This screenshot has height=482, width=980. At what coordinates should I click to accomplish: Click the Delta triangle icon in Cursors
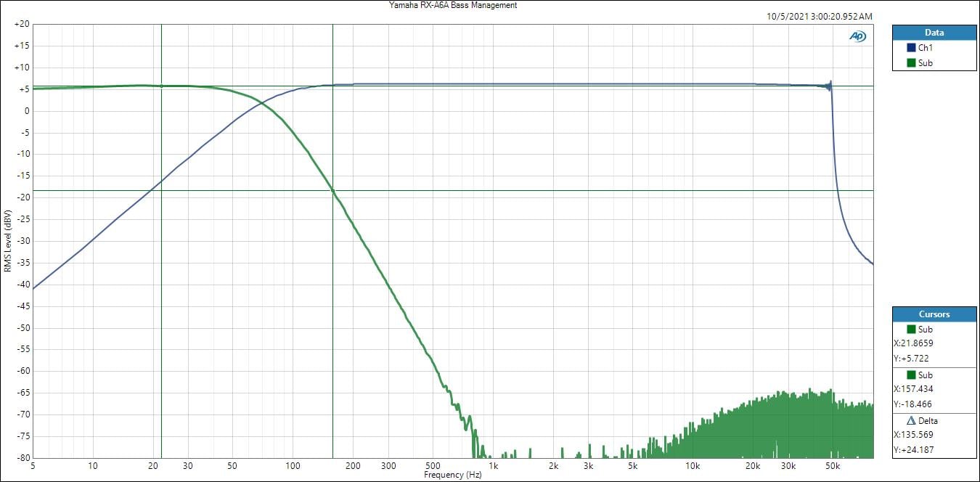(911, 421)
